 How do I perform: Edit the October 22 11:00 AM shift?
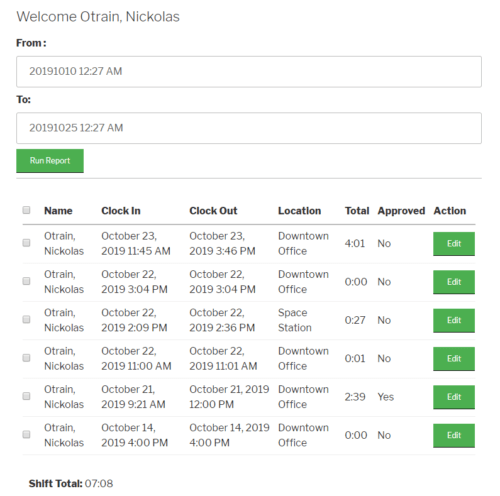click(x=454, y=359)
